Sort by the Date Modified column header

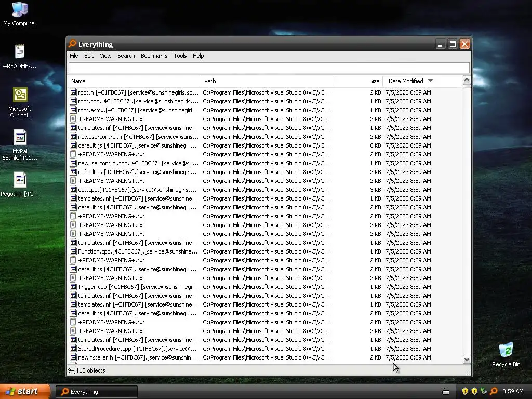422,81
